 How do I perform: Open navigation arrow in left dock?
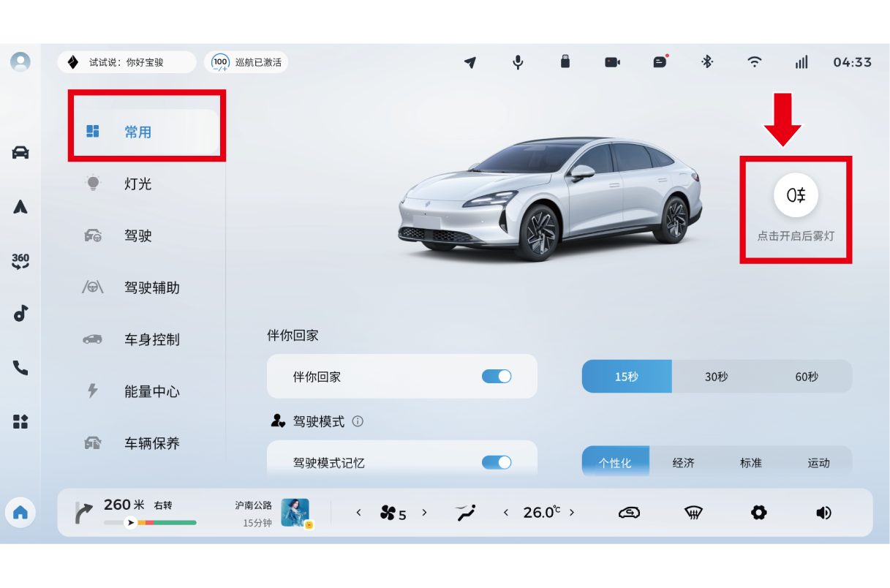[x=20, y=207]
